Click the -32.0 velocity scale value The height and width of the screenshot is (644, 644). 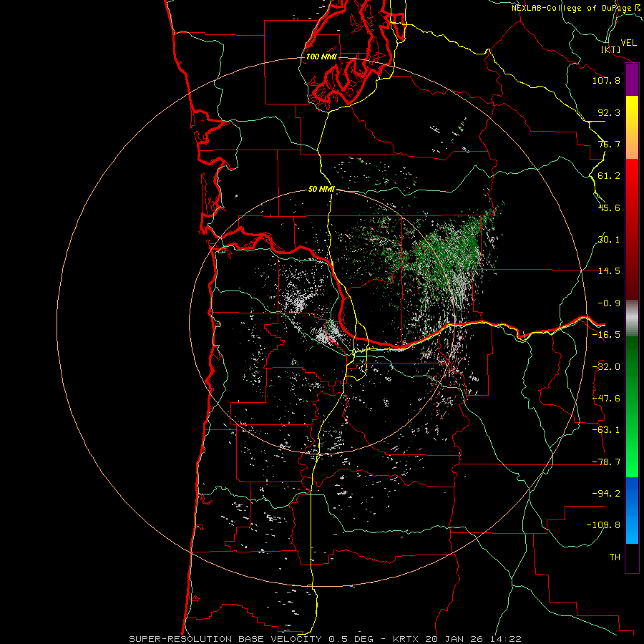coord(606,367)
